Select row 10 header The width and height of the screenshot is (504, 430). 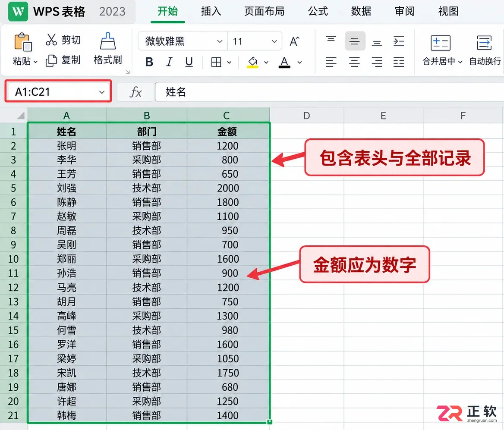pos(13,259)
